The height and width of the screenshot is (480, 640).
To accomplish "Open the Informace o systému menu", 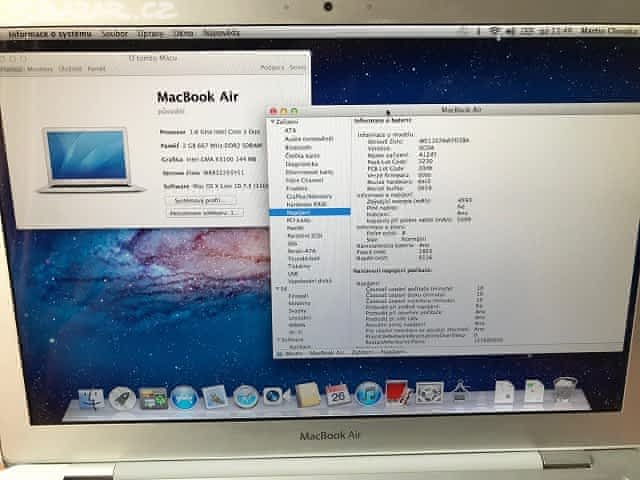I will pos(50,34).
